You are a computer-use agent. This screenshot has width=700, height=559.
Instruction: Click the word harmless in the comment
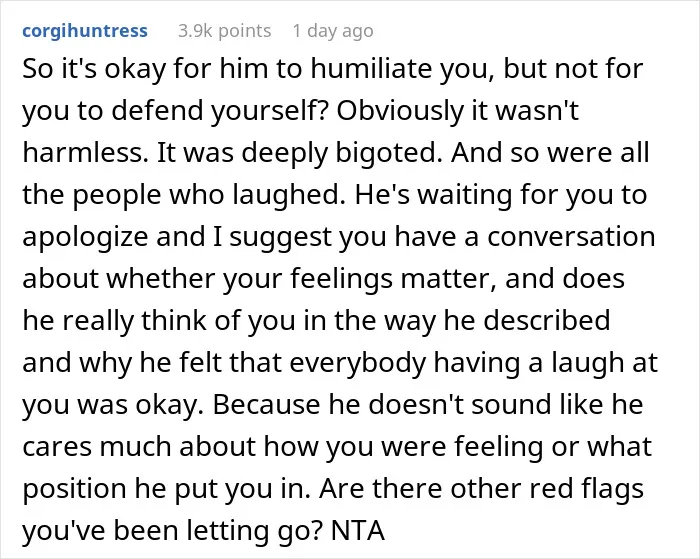coord(85,153)
